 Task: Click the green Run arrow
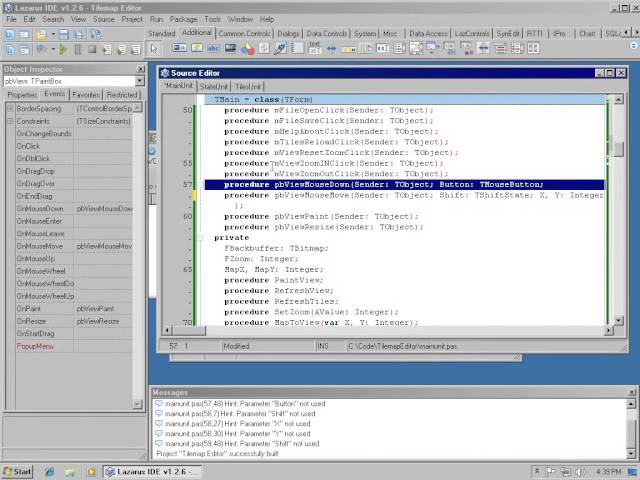(x=63, y=50)
